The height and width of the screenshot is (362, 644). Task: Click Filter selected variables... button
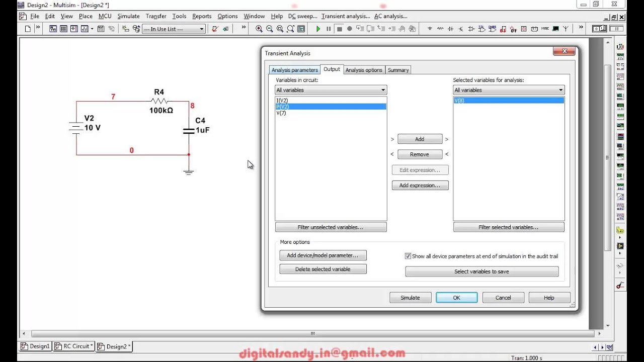coord(509,227)
